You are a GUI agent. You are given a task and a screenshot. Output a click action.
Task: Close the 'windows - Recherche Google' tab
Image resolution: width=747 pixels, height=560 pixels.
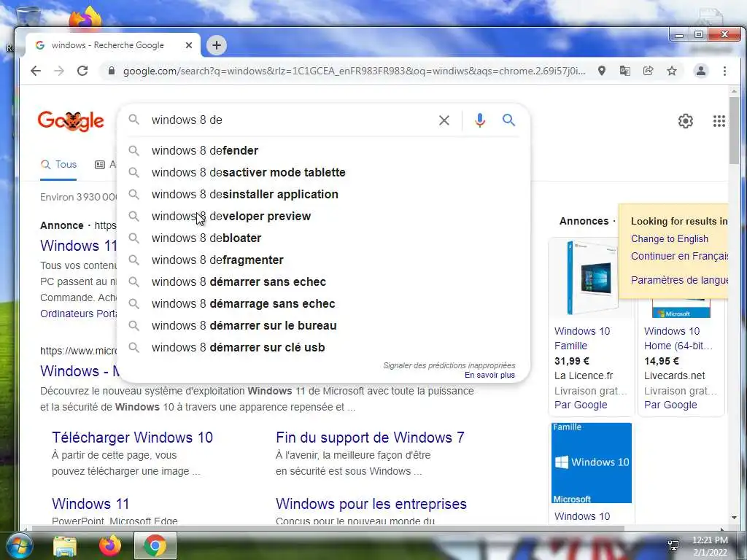[189, 45]
